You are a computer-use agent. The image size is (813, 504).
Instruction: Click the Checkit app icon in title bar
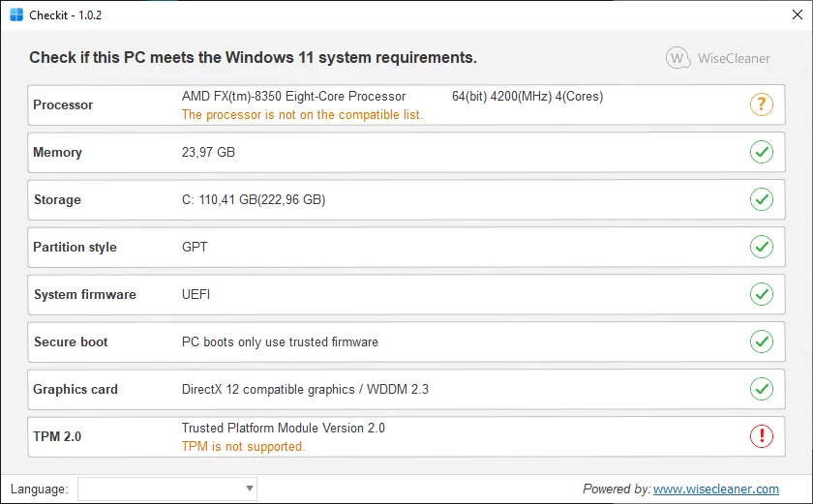click(16, 15)
